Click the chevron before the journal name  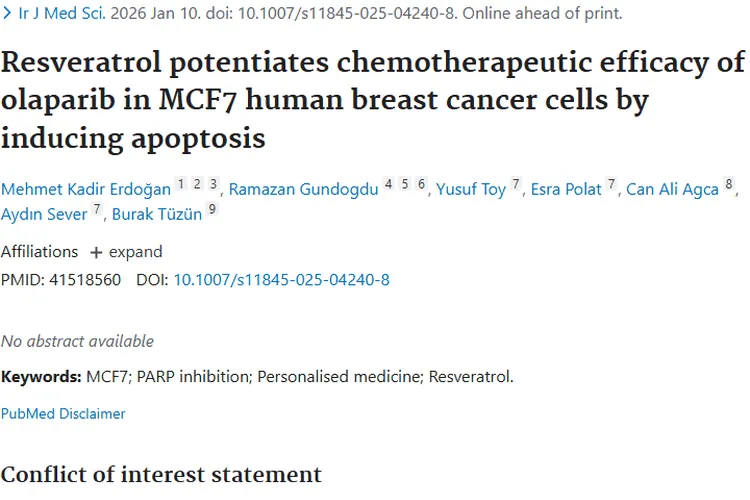point(7,14)
